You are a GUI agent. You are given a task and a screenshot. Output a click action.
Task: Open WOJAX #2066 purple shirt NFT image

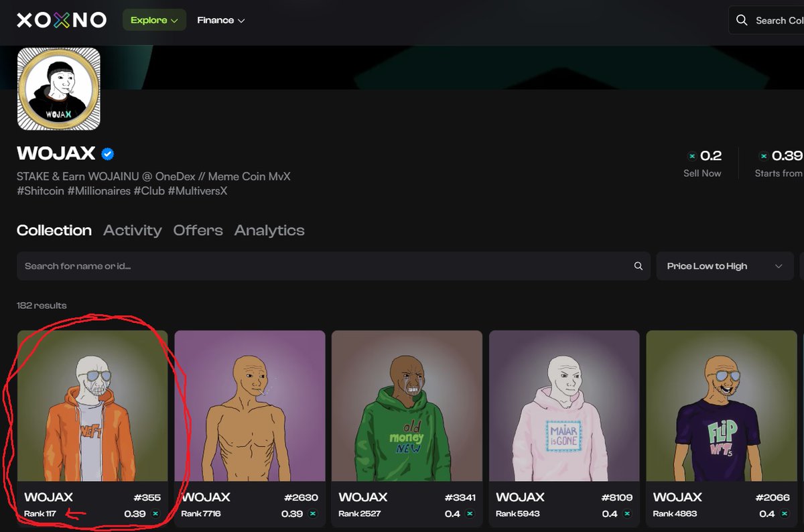(722, 405)
